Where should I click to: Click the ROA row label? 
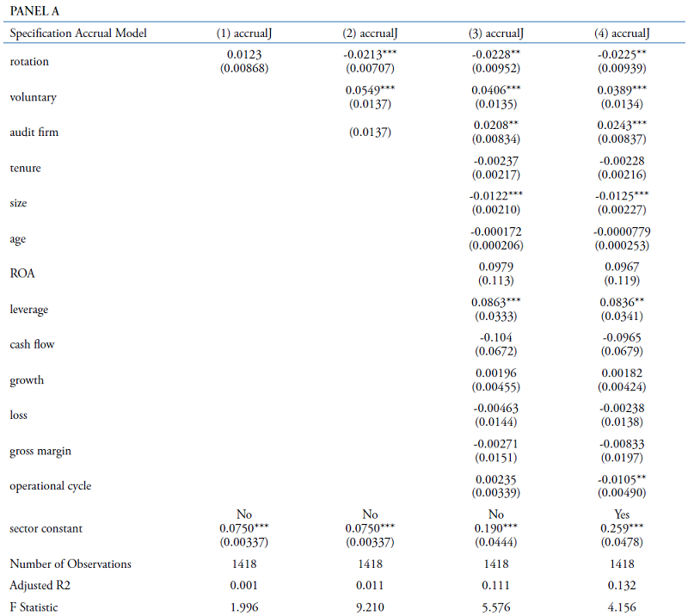pos(22,274)
